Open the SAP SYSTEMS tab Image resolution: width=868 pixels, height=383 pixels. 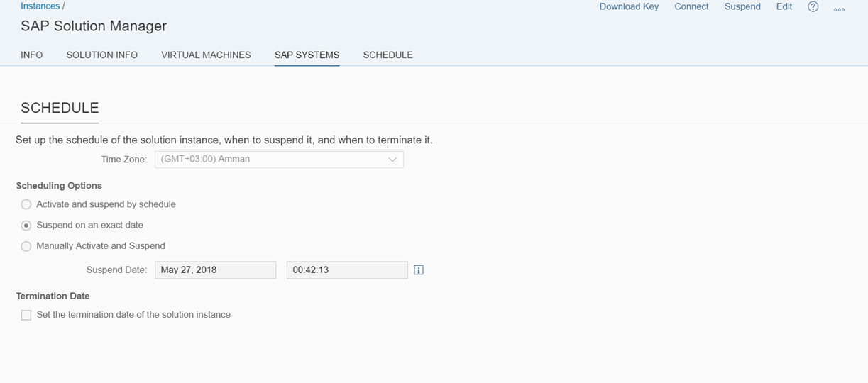(307, 55)
